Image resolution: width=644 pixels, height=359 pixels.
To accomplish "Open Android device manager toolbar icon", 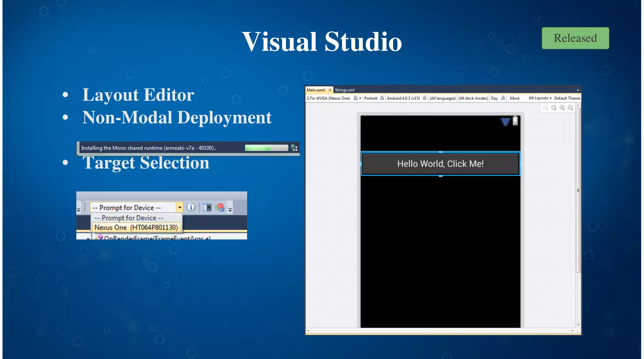I will coord(207,207).
